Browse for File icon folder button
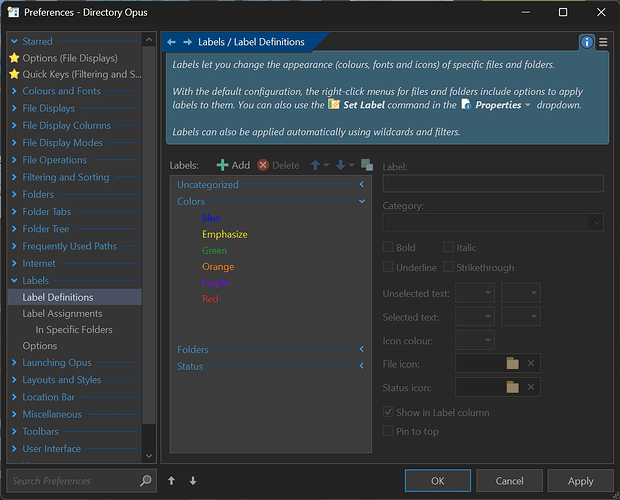This screenshot has height=500, width=620. [512, 363]
